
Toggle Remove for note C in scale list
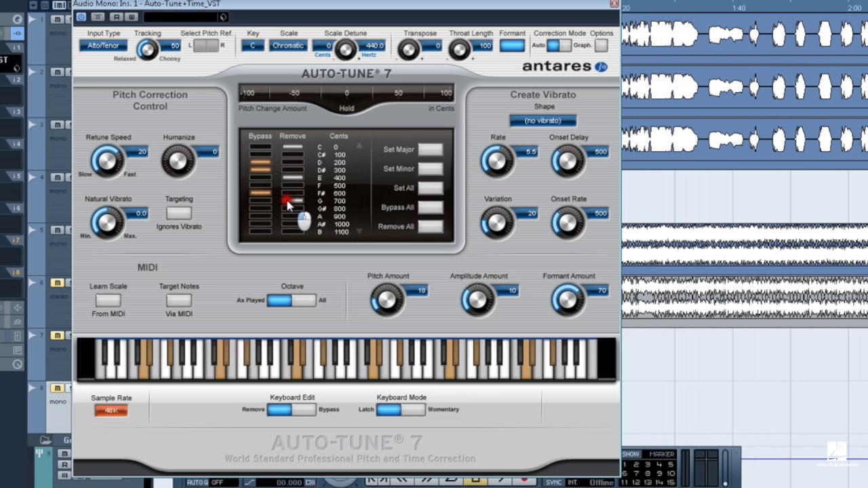pos(292,147)
